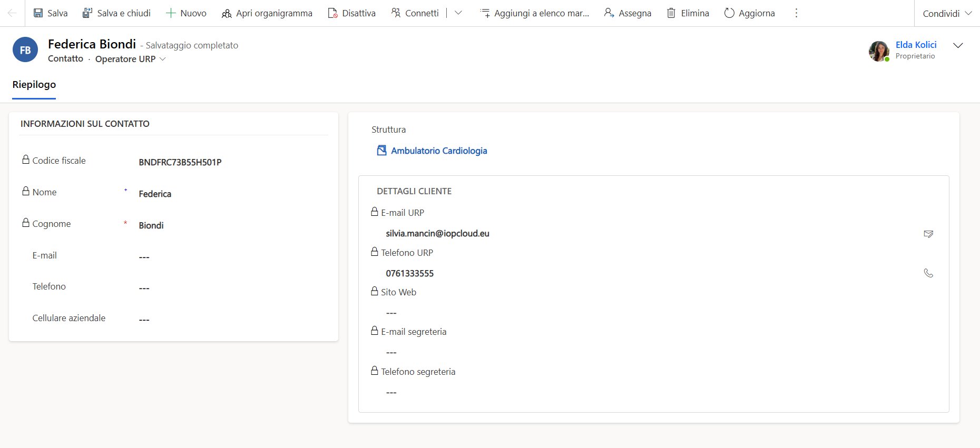Assign the contact with Assegna
980x448 pixels.
click(628, 13)
